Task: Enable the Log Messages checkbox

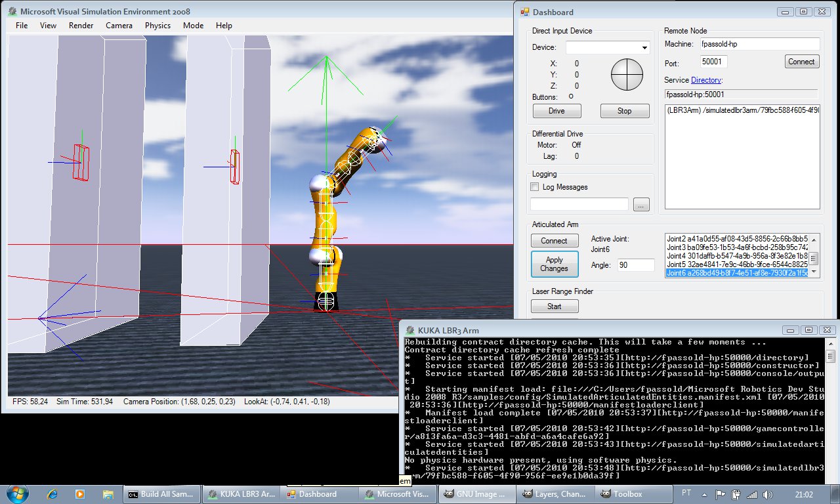Action: tap(535, 187)
